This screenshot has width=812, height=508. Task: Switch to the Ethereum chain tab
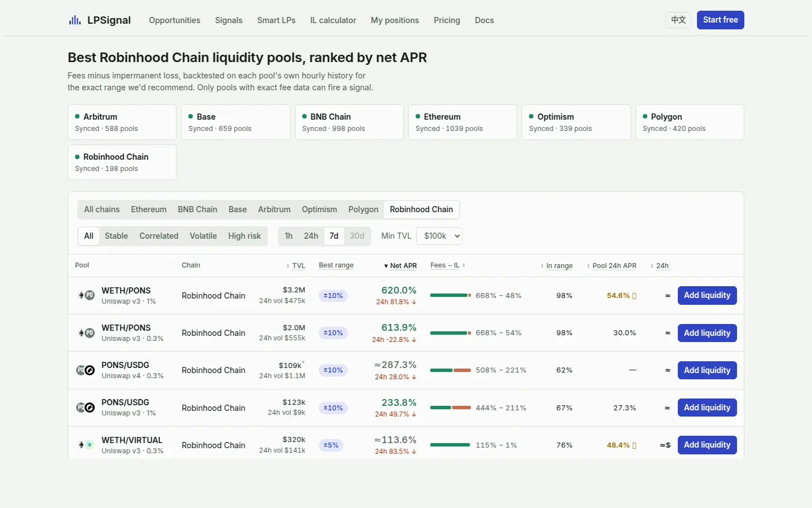[x=149, y=209]
